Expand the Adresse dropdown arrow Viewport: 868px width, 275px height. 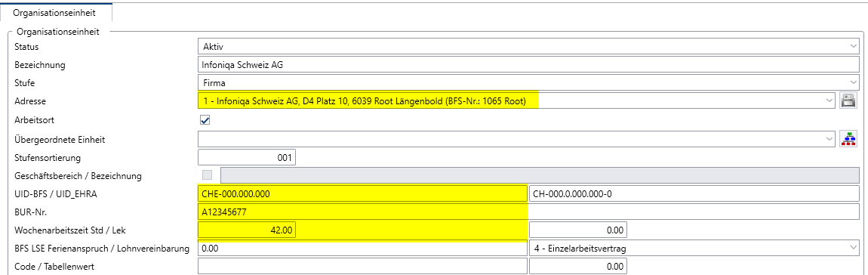click(830, 101)
